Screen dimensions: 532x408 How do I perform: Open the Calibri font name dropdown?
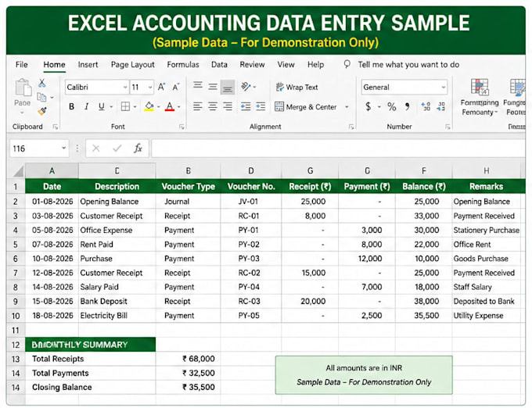point(125,88)
